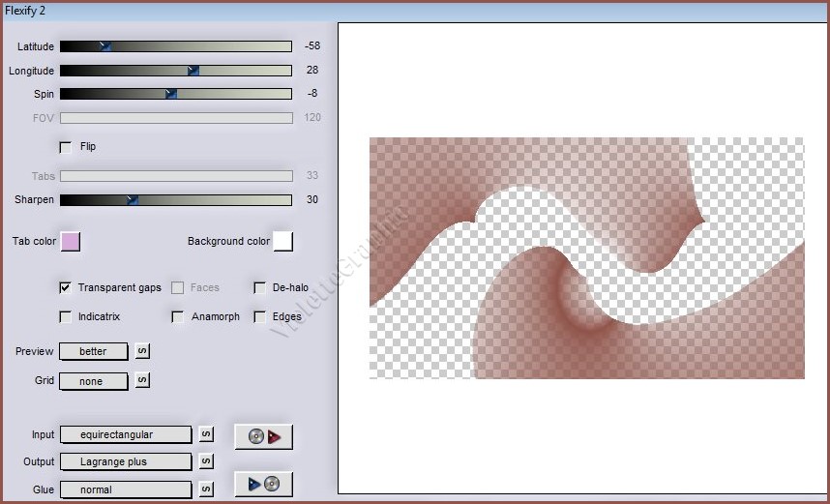The width and height of the screenshot is (830, 504).
Task: Click the disc with red arrow button
Action: [263, 436]
